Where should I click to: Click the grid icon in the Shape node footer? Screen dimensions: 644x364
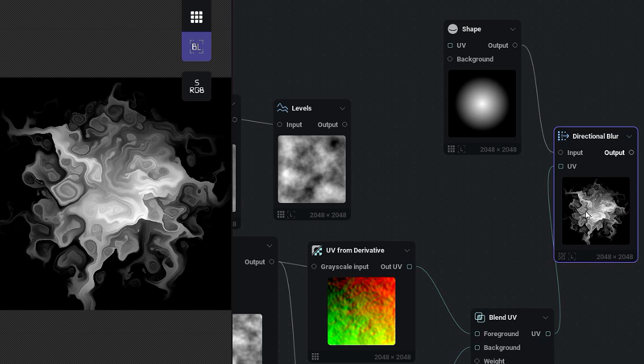coord(451,149)
